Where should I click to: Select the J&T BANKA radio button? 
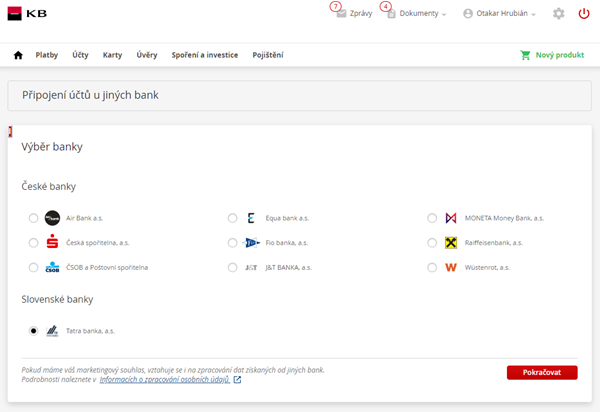click(x=232, y=267)
